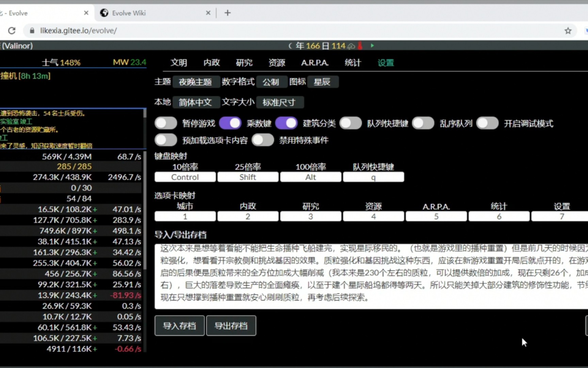This screenshot has width=588, height=368.
Task: Open the 星辰 icon dropdown
Action: 322,82
